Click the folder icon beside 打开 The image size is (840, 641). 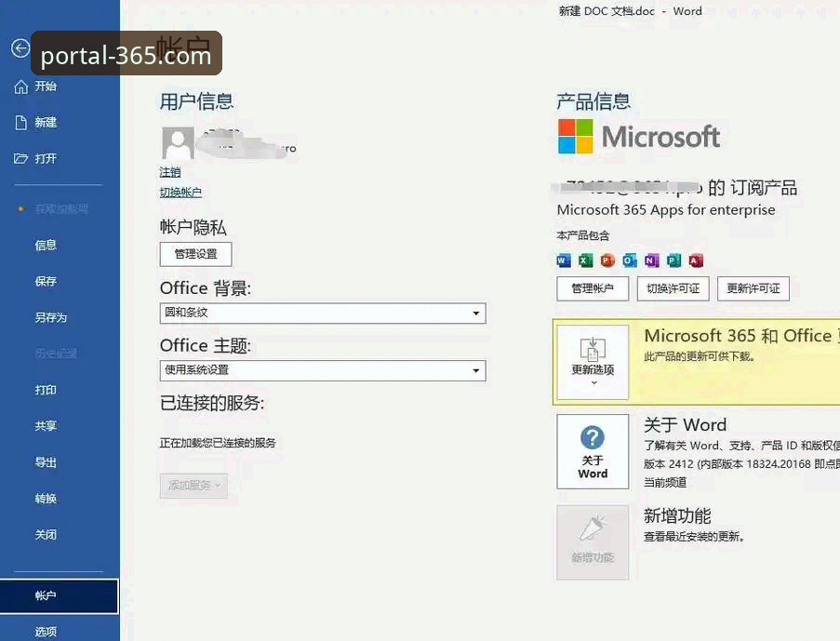pos(20,159)
